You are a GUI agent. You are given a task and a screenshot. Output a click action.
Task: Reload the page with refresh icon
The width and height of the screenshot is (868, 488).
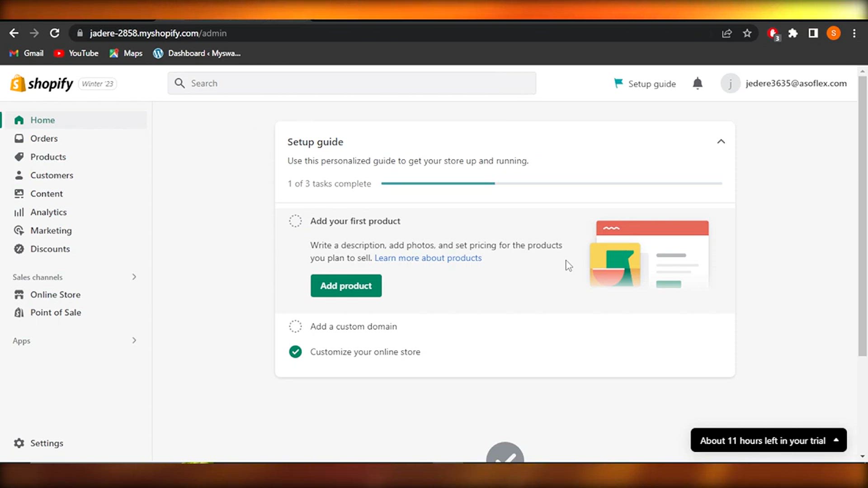tap(55, 33)
